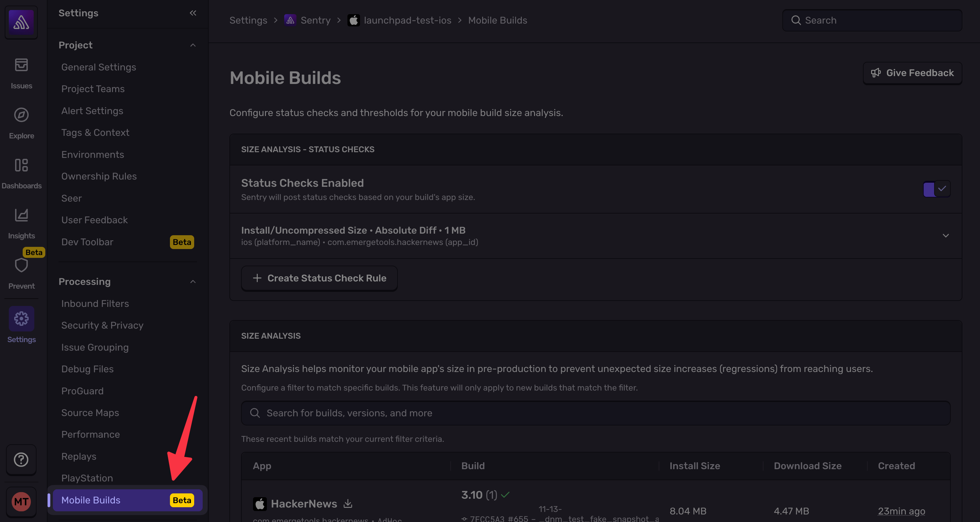The image size is (980, 522).
Task: Disable the Status Checks Enabled toggle
Action: (936, 189)
